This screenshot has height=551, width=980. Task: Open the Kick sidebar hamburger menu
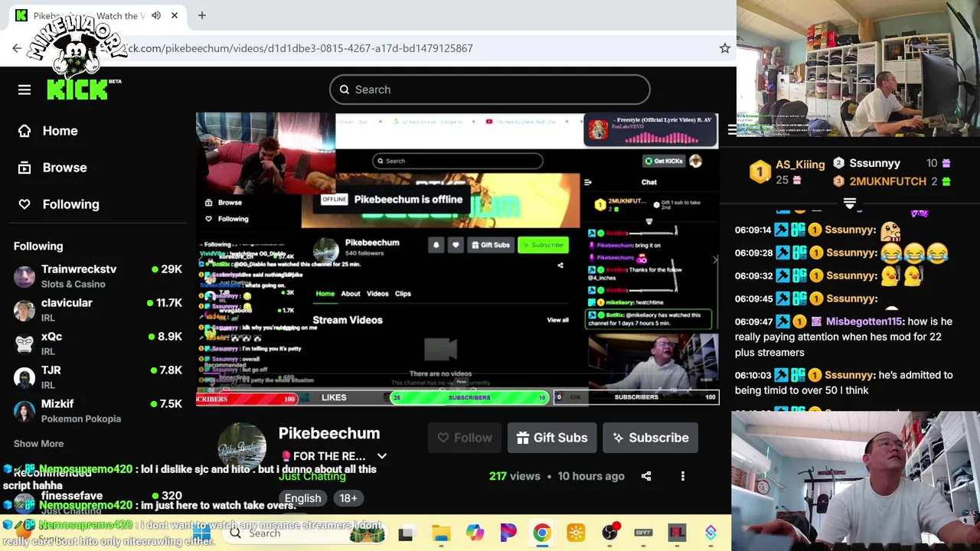[24, 90]
